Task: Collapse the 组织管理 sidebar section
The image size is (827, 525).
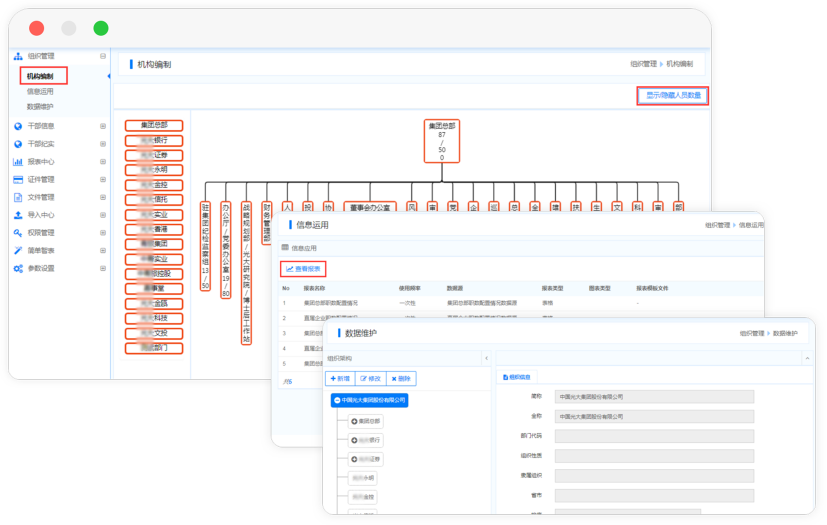Action: [x=102, y=57]
